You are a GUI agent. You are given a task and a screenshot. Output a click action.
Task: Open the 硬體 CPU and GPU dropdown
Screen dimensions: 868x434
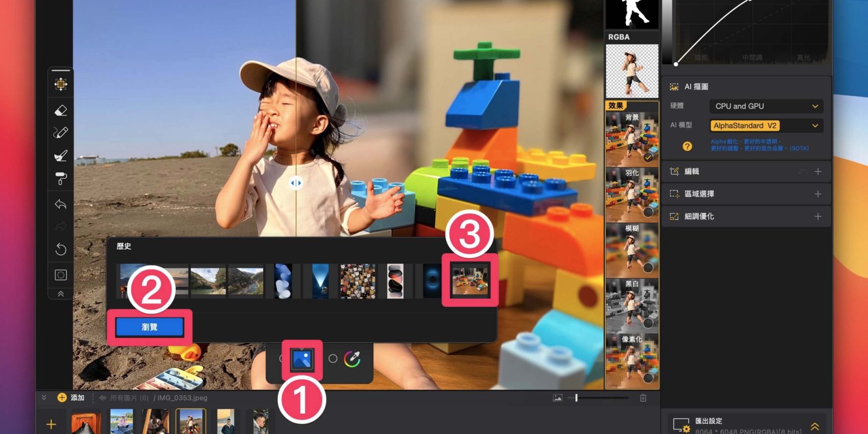pos(766,106)
